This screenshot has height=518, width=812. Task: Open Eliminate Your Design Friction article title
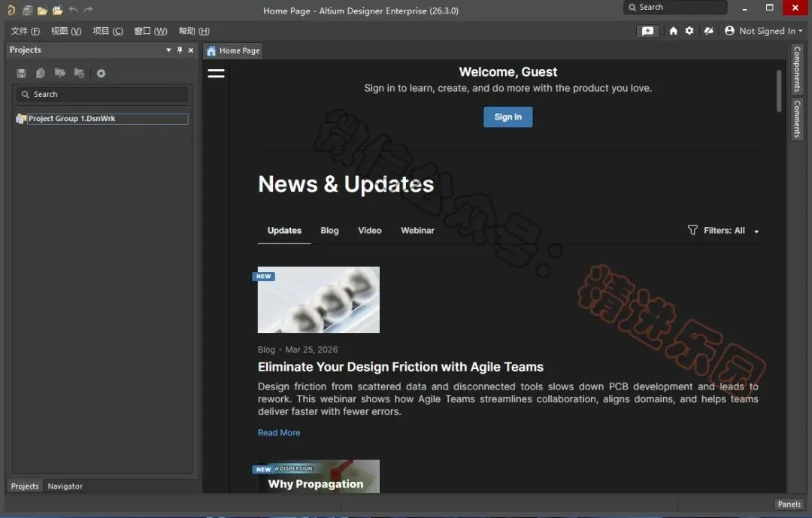tap(400, 367)
